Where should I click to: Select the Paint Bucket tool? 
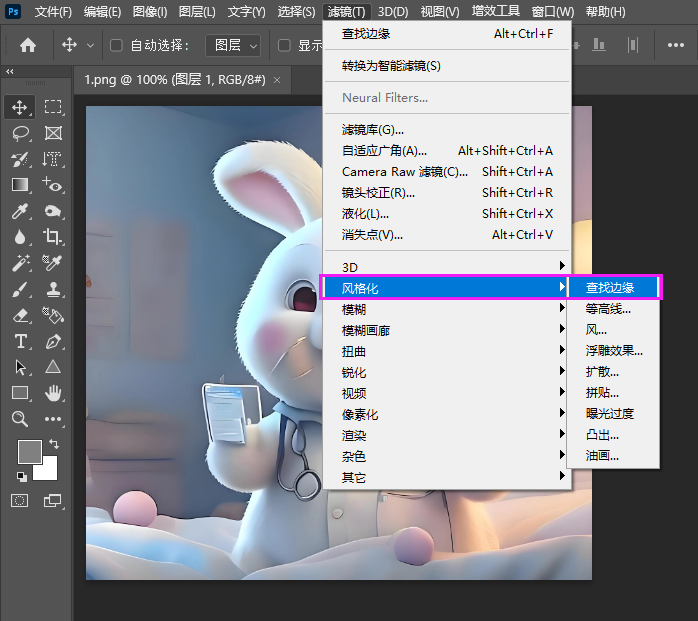point(53,315)
